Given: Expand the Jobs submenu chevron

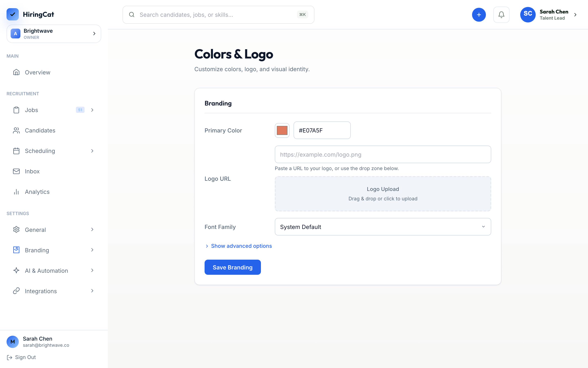Looking at the screenshot, I should click(x=92, y=110).
